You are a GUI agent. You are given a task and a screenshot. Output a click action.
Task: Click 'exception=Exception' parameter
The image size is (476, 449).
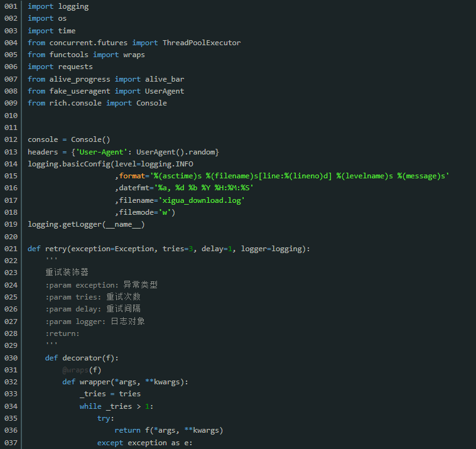[x=112, y=249]
